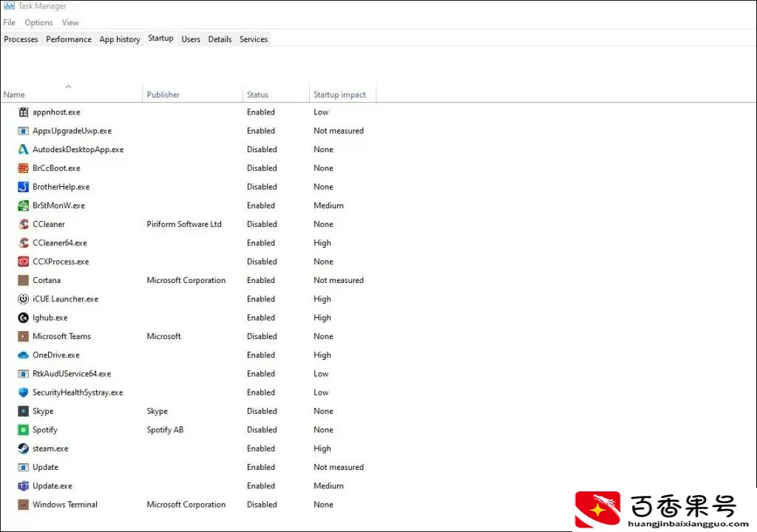
Task: Open the File menu
Action: pyautogui.click(x=9, y=23)
